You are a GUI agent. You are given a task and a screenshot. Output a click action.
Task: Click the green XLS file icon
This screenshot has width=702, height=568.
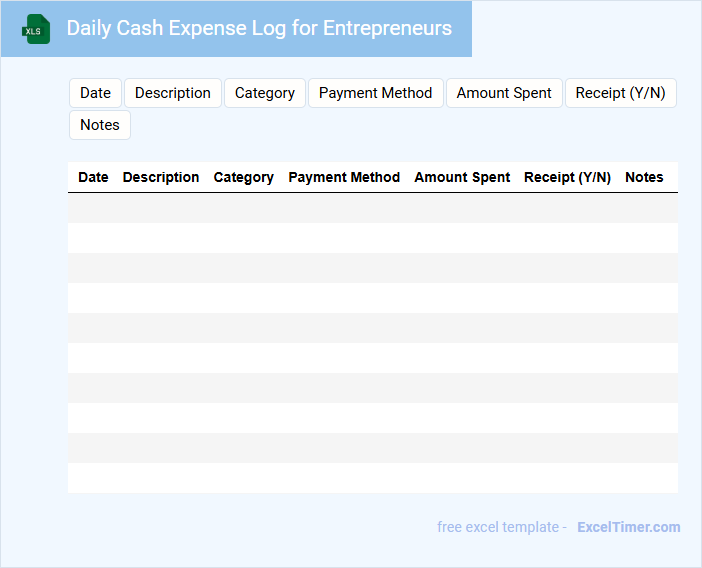point(37,29)
